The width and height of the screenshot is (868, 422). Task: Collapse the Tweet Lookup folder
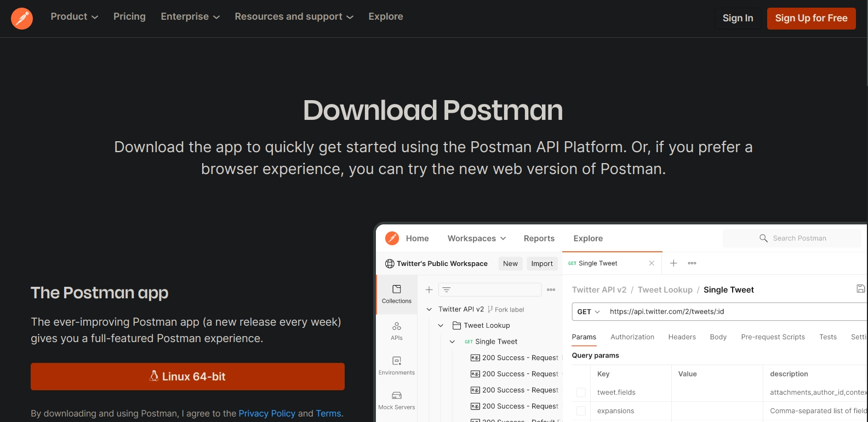pyautogui.click(x=441, y=325)
